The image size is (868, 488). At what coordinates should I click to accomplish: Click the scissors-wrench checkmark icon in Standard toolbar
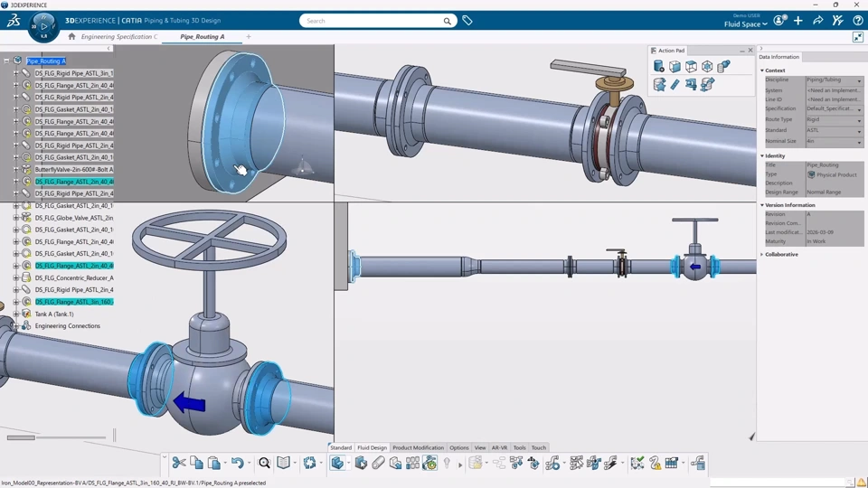[637, 463]
